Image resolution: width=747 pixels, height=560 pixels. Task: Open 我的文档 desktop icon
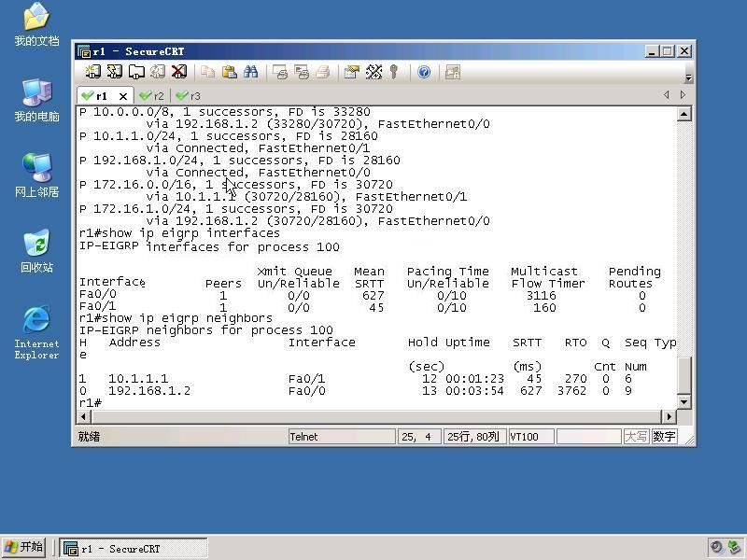point(36,25)
